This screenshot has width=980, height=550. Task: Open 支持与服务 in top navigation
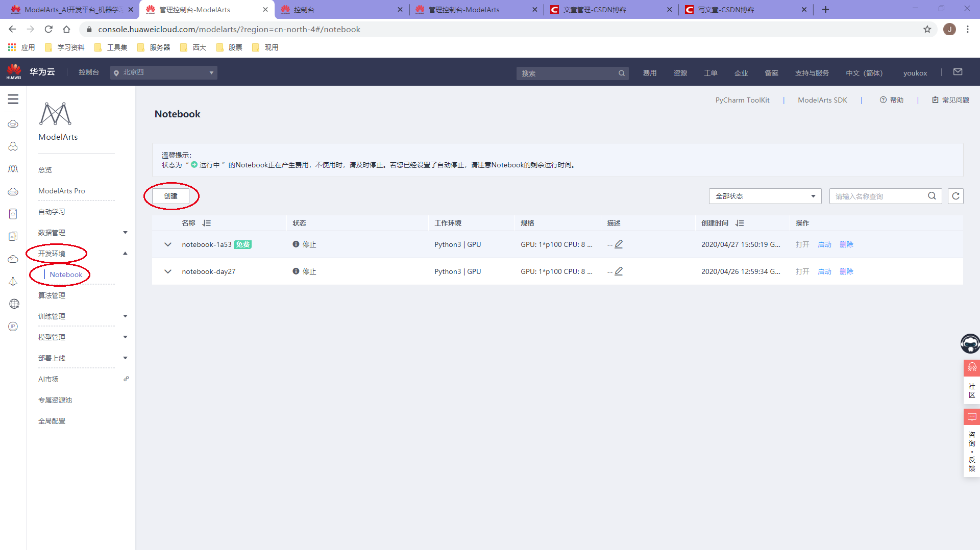pos(812,73)
